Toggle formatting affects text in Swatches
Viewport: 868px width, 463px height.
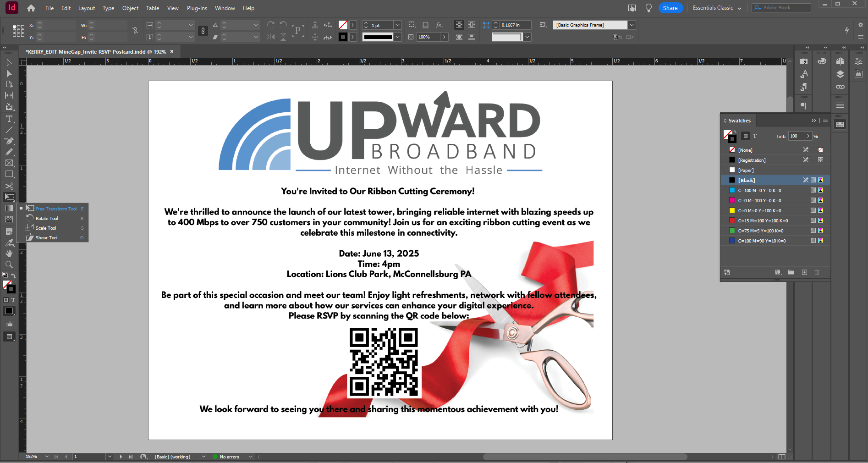pyautogui.click(x=755, y=136)
